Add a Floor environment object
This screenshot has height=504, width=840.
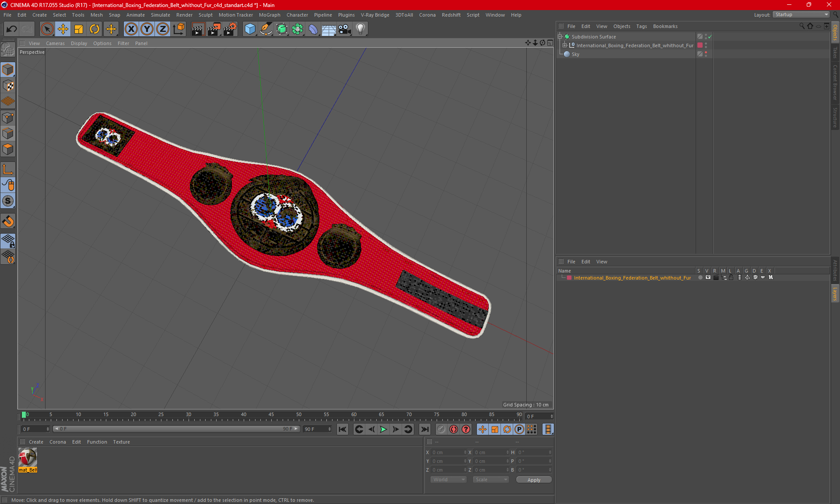(329, 29)
